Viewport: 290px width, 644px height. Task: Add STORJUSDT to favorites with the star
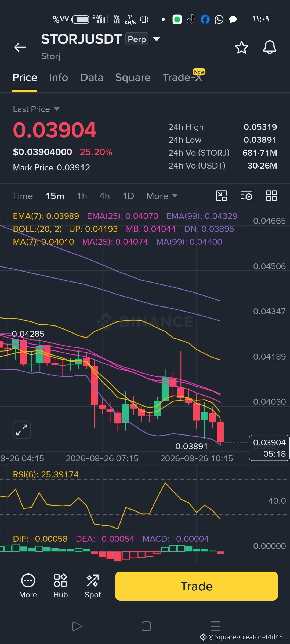(x=241, y=47)
